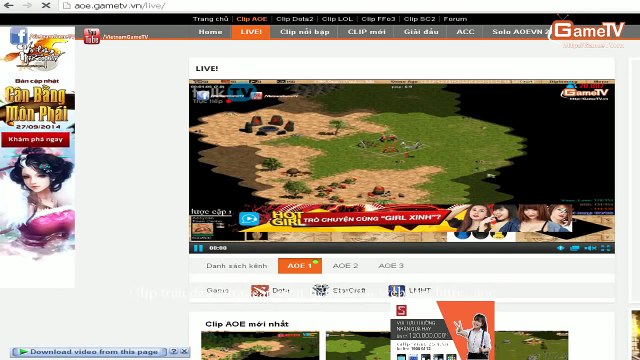Mute the player volume
Image resolution: width=640 pixels, height=360 pixels.
[x=590, y=248]
